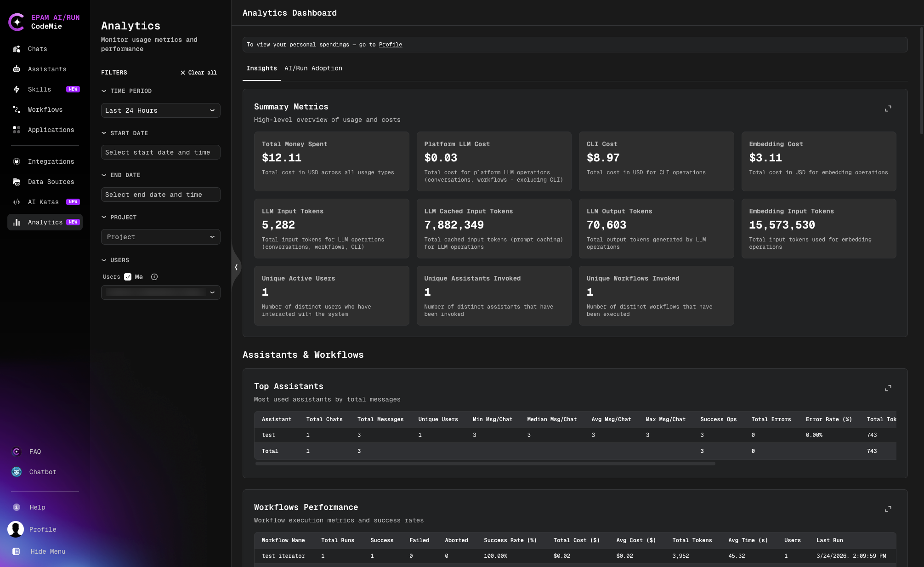This screenshot has height=567, width=924.
Task: Click the Embedding Cost card
Action: [x=819, y=161]
